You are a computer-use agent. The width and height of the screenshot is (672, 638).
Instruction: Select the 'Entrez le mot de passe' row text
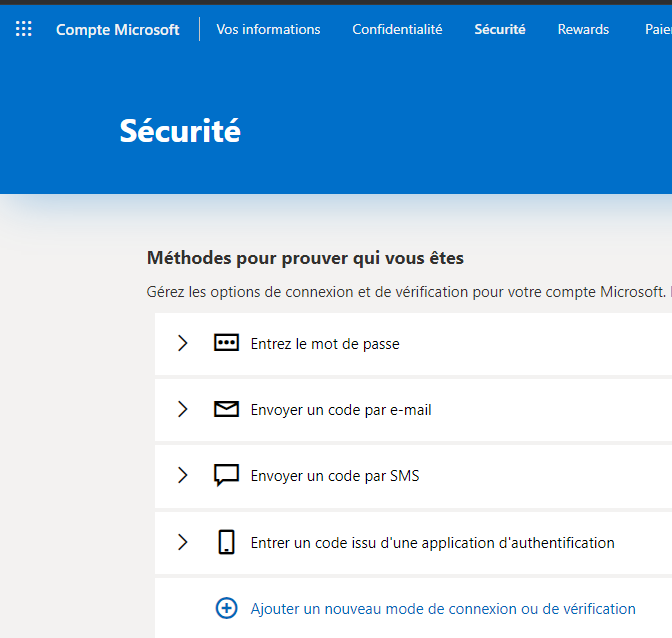[x=325, y=343]
